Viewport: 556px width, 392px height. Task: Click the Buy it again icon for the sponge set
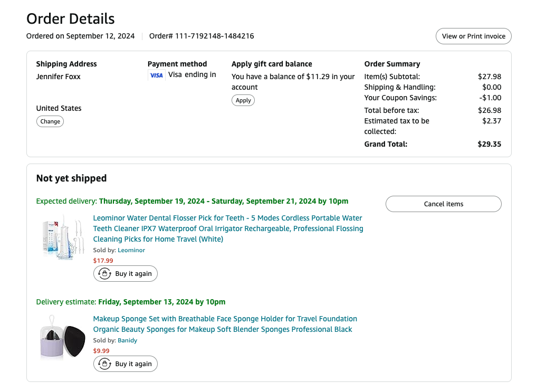click(104, 364)
